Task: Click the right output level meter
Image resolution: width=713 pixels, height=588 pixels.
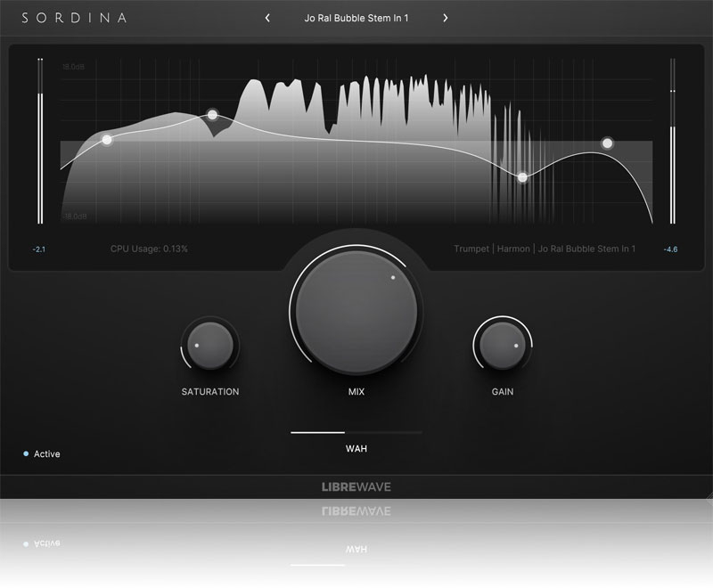Action: 673,143
